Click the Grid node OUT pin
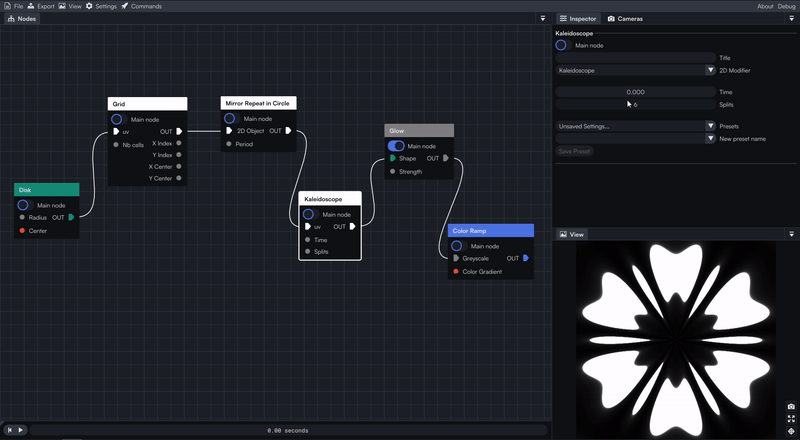The height and width of the screenshot is (440, 800). (x=179, y=131)
